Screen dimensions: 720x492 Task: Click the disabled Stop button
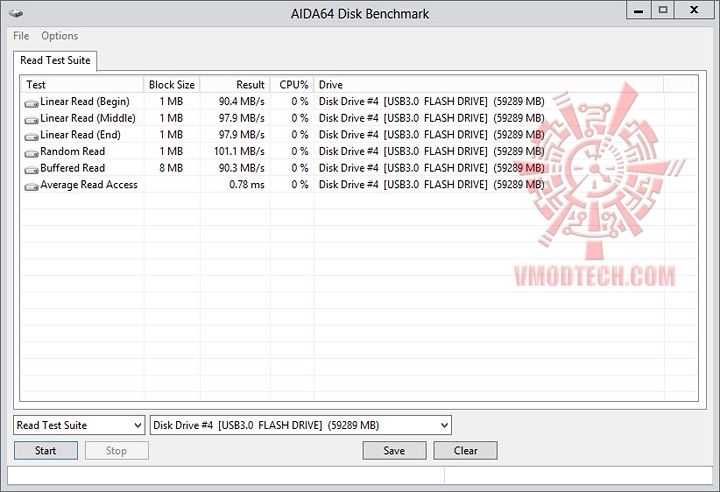117,451
